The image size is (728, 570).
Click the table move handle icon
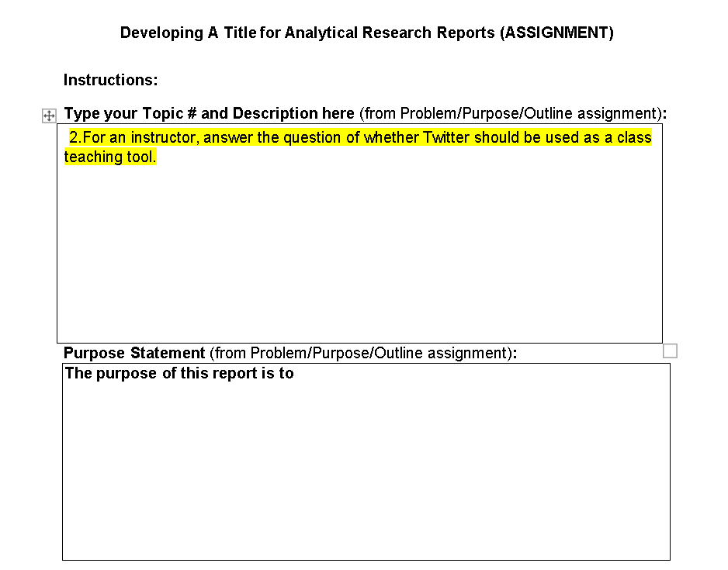49,116
